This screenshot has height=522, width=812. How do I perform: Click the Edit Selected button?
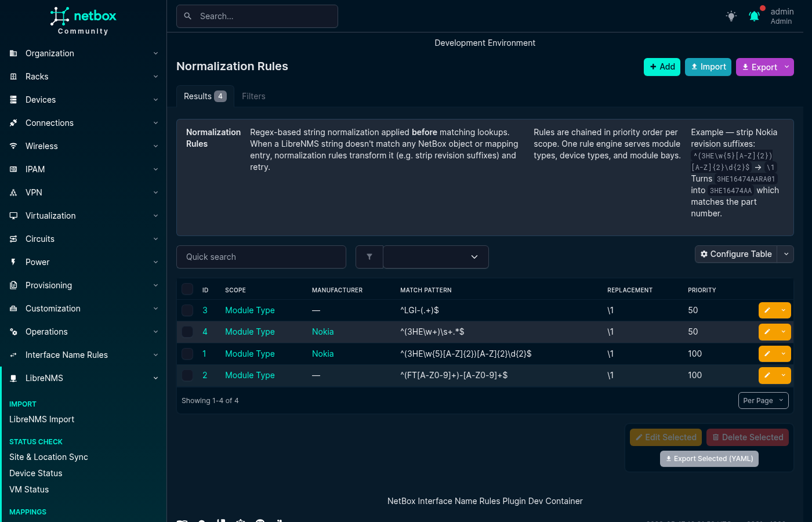666,437
